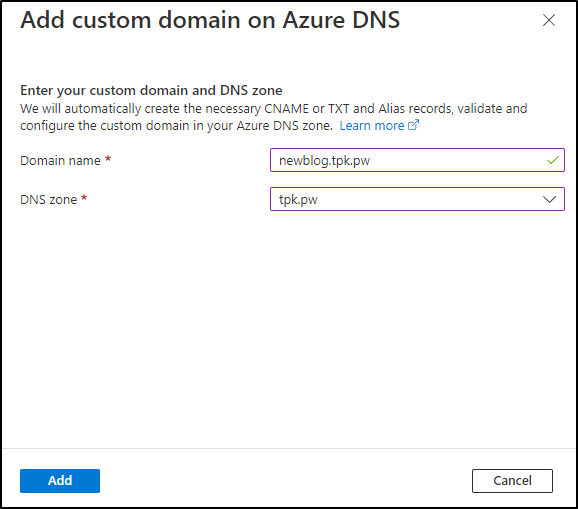Click the Enter your custom domain heading
The image size is (578, 509).
pyautogui.click(x=151, y=90)
